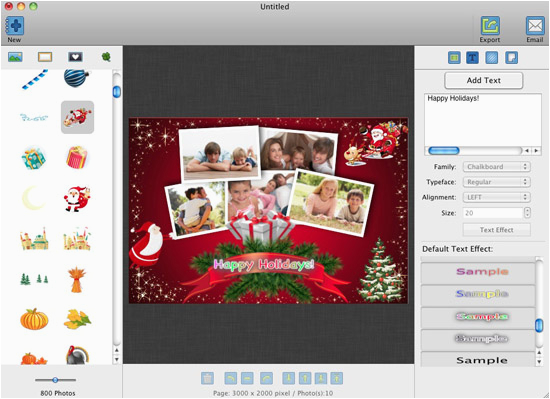Click the trash delete icon
Viewport: 550px width, 399px height.
(207, 378)
